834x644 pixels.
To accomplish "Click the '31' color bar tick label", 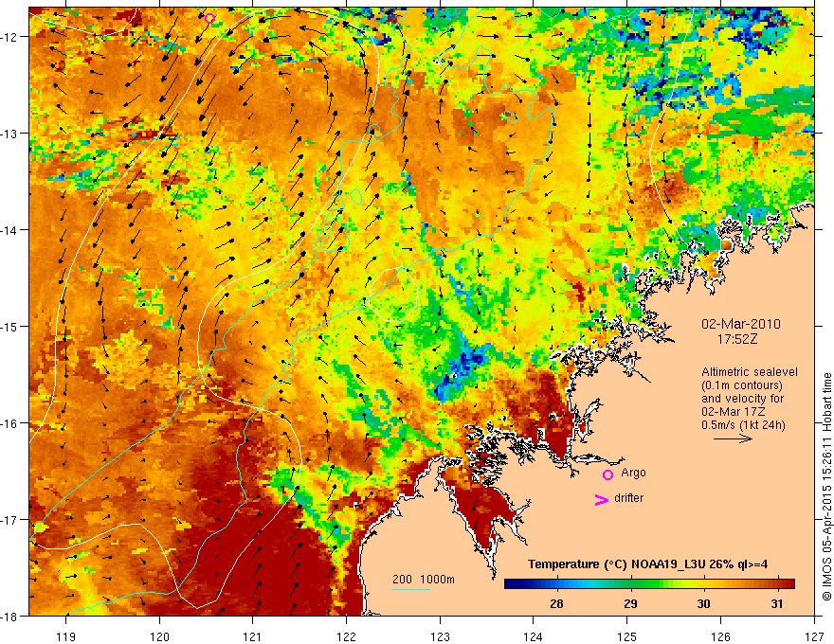I will click(x=777, y=603).
